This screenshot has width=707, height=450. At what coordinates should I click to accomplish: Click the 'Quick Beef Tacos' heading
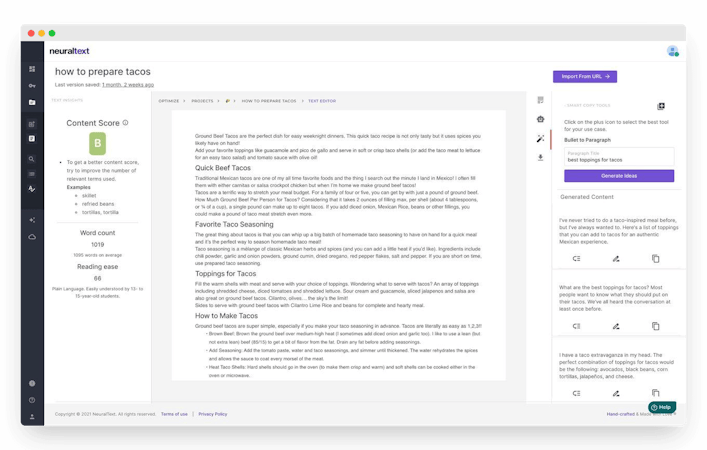coord(223,168)
